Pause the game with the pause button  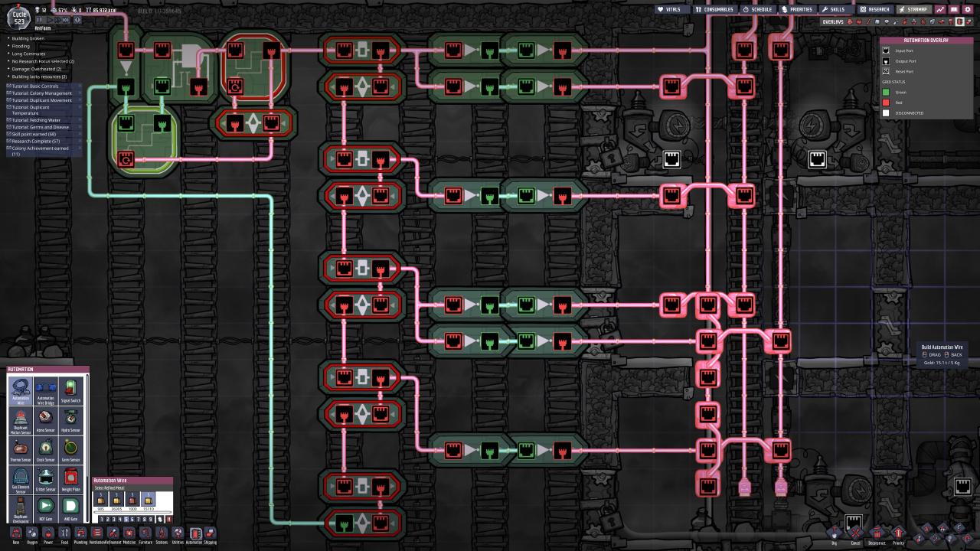[x=38, y=20]
